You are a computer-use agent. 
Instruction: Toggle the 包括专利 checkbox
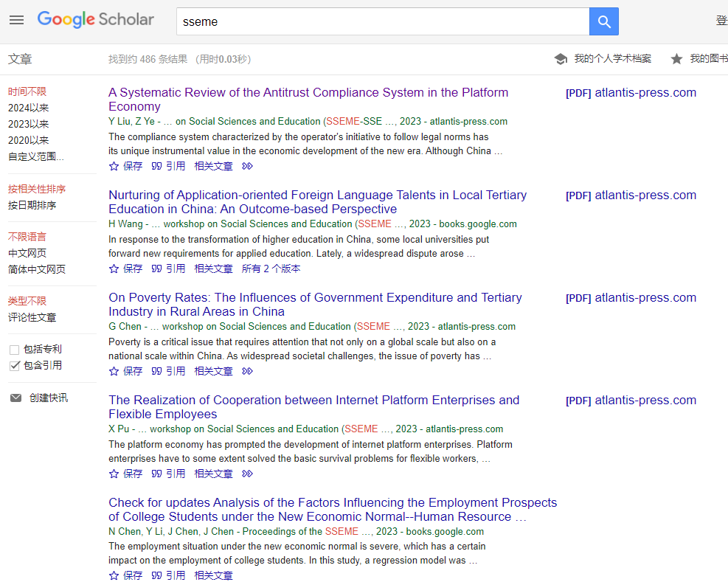[15, 350]
